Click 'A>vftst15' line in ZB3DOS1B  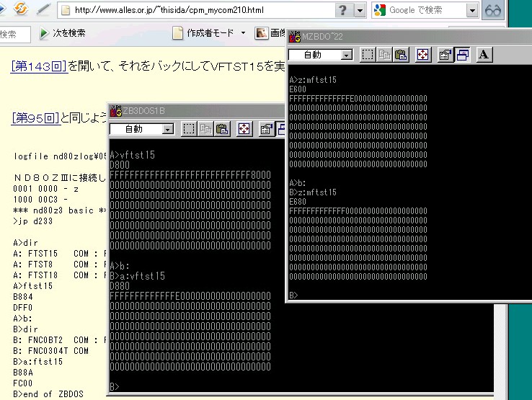pyautogui.click(x=133, y=155)
